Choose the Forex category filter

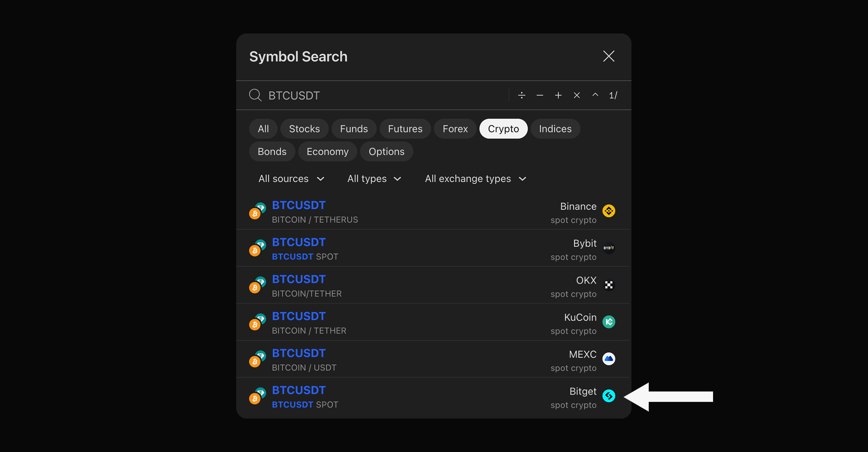[455, 129]
